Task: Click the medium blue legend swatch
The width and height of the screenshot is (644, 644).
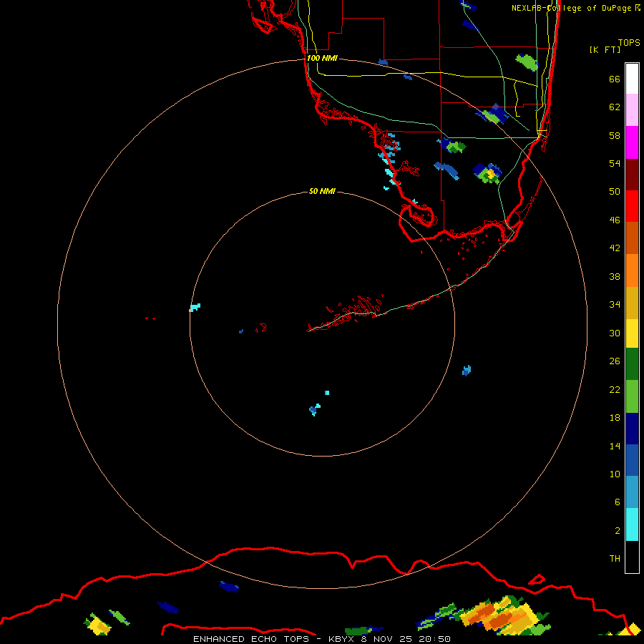Action: (632, 460)
